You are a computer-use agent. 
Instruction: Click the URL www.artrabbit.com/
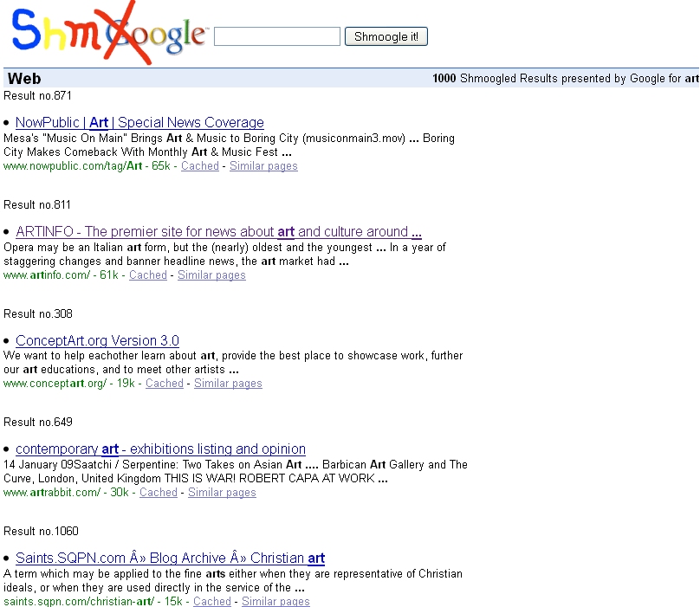[x=52, y=493]
